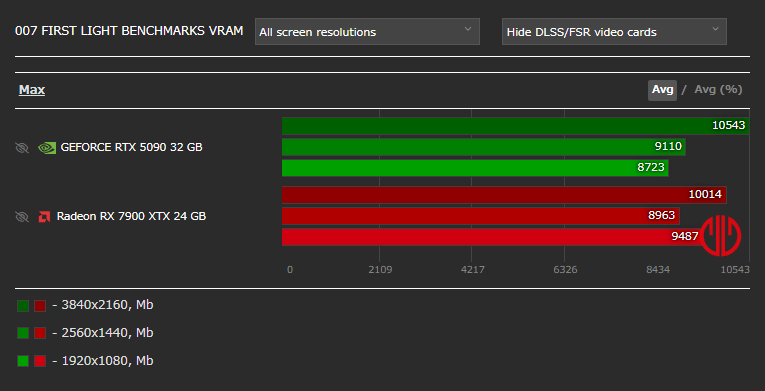
Task: Click the Max settings link
Action: [x=32, y=90]
